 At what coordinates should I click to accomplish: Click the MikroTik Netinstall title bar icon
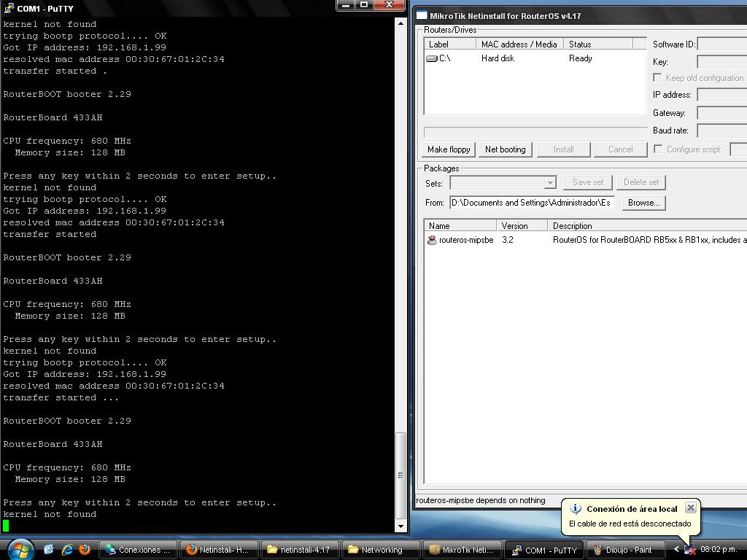pyautogui.click(x=422, y=15)
